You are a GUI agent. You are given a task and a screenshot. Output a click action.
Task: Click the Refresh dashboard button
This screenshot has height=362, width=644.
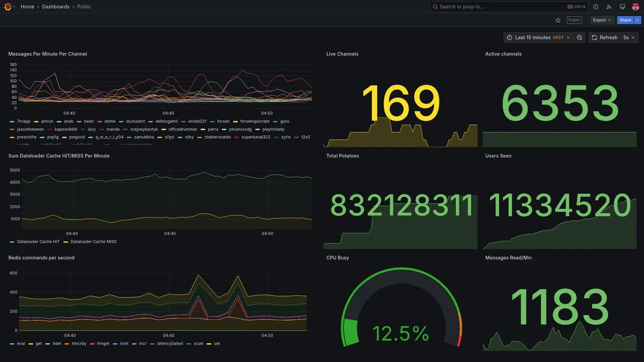604,38
